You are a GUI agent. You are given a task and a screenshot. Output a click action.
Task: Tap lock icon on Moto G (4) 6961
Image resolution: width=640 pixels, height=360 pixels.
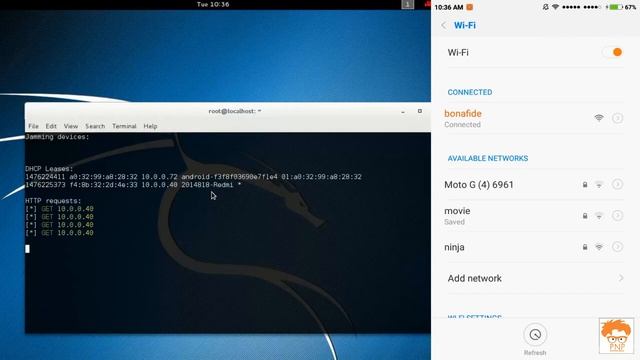pos(585,184)
